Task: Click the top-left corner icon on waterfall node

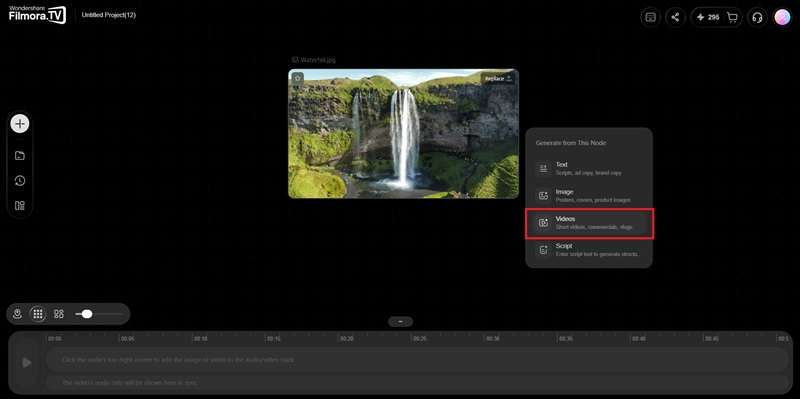Action: pyautogui.click(x=298, y=78)
